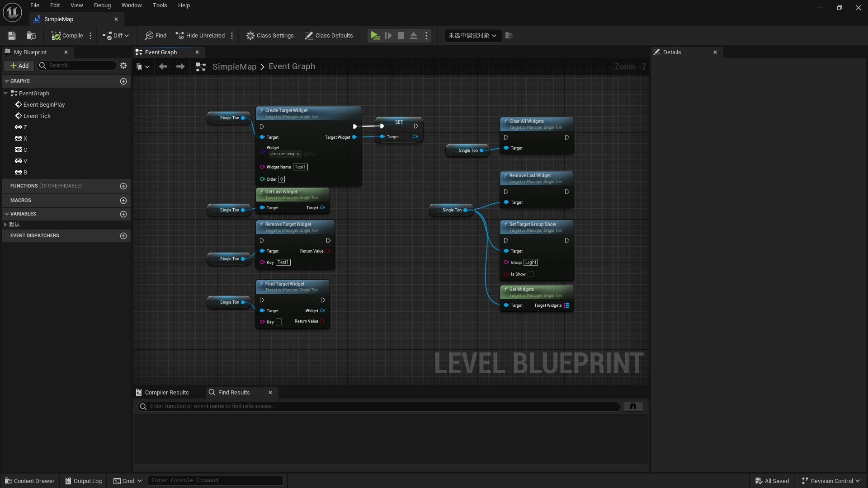Screen dimensions: 868x488
Task: Open the debug object selection dropdown
Action: (x=472, y=36)
